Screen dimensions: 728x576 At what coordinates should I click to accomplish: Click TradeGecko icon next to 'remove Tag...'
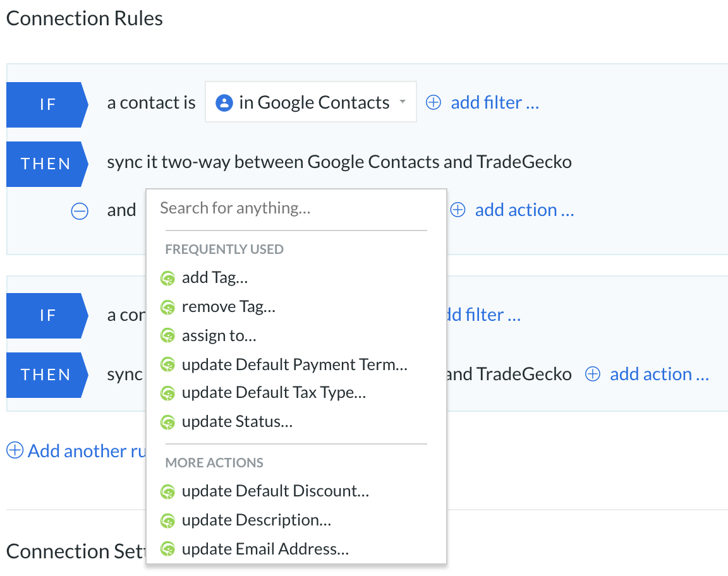[x=167, y=307]
